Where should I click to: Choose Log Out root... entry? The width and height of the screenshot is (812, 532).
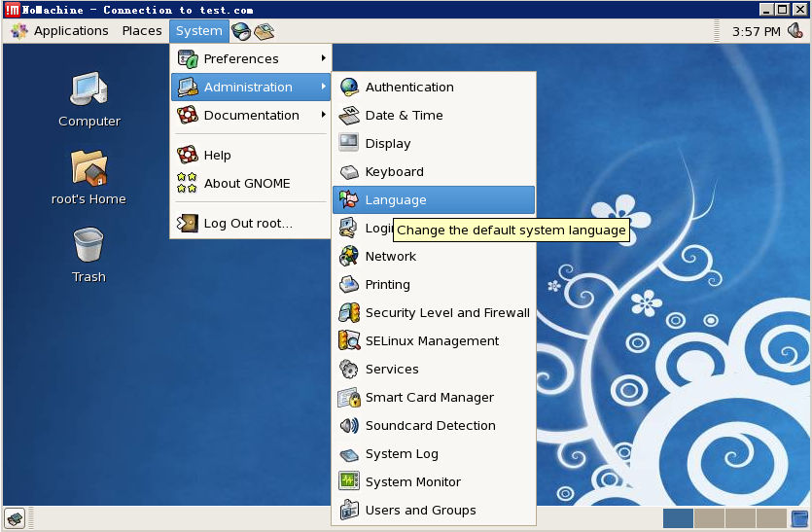click(x=251, y=224)
